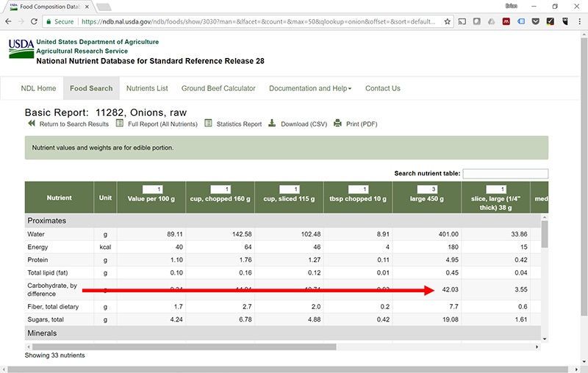This screenshot has height=373, width=588.
Task: Open a new browser tab
Action: pyautogui.click(x=104, y=7)
